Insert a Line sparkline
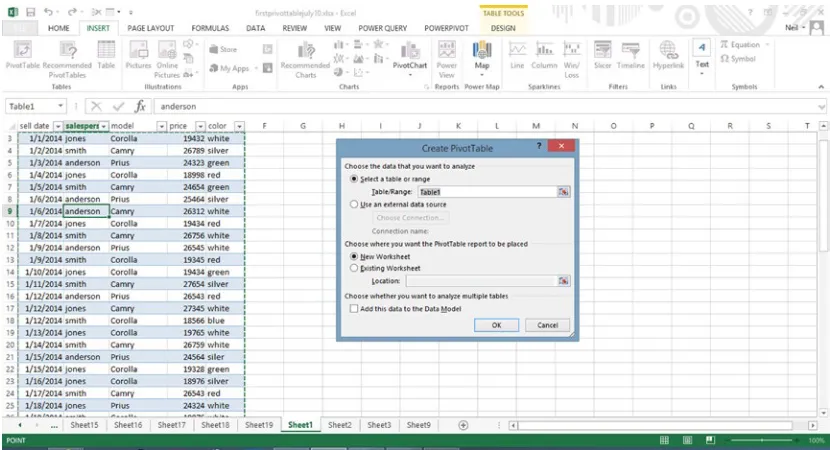The height and width of the screenshot is (450, 830). [517, 55]
